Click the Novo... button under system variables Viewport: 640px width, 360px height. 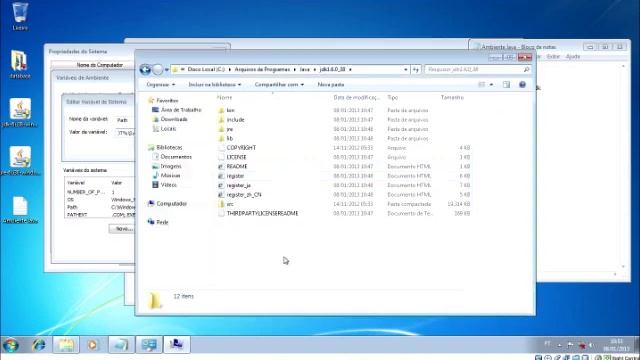pyautogui.click(x=122, y=229)
